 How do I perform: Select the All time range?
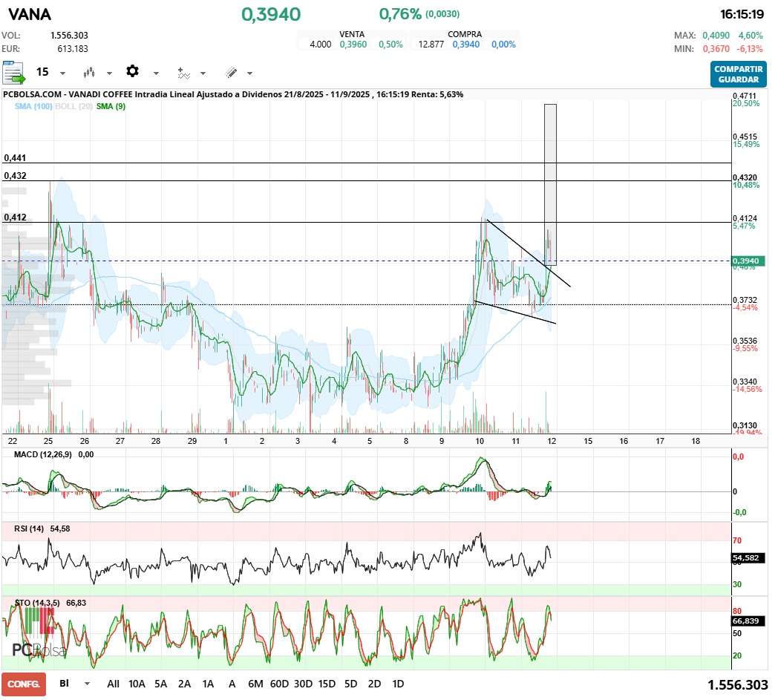pos(113,684)
